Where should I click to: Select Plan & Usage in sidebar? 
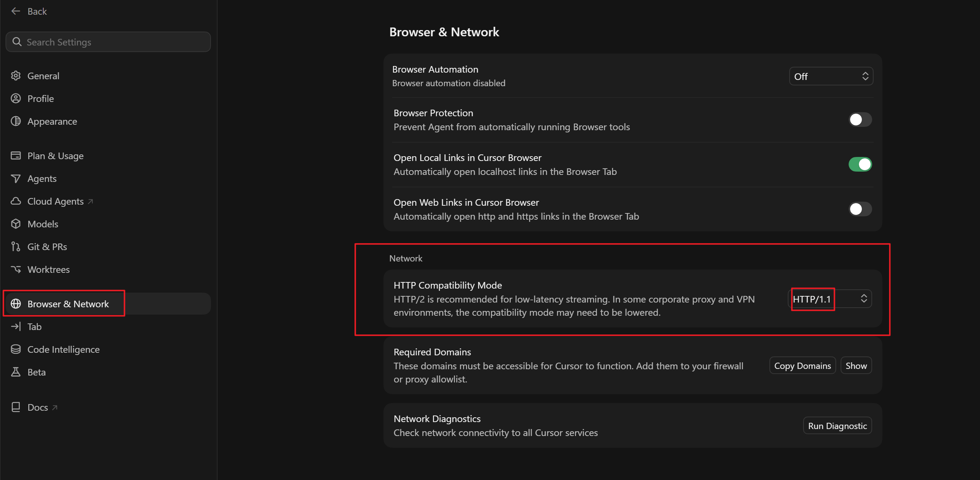108,155
